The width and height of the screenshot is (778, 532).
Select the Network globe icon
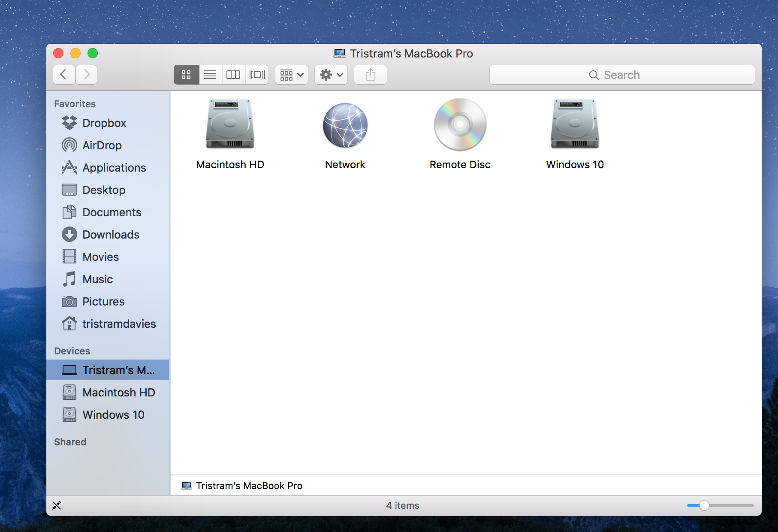click(345, 125)
